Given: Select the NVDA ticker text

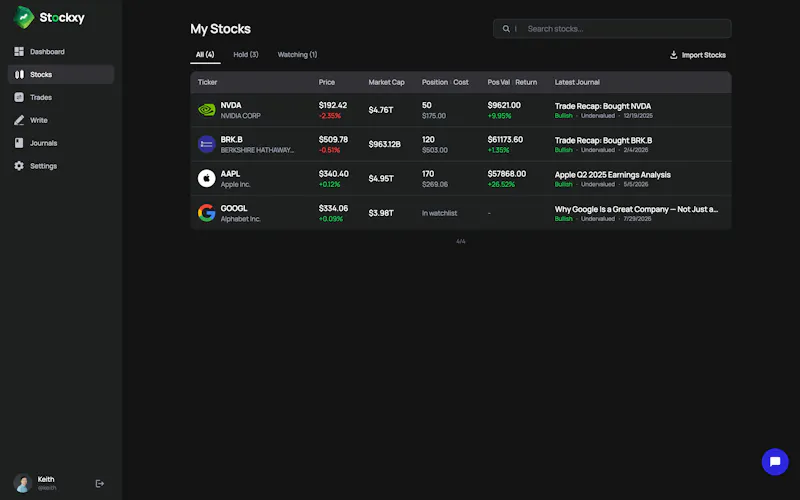Looking at the screenshot, I should 231,105.
